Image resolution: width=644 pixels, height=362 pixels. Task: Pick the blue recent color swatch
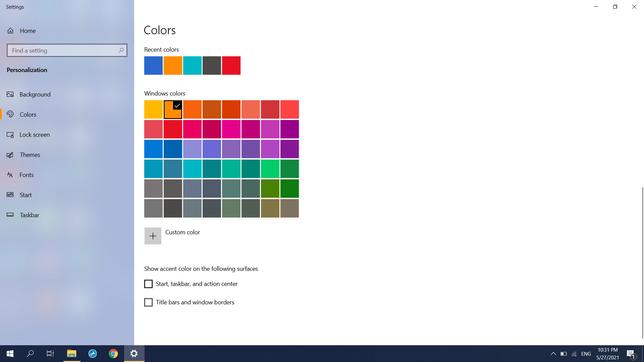153,65
